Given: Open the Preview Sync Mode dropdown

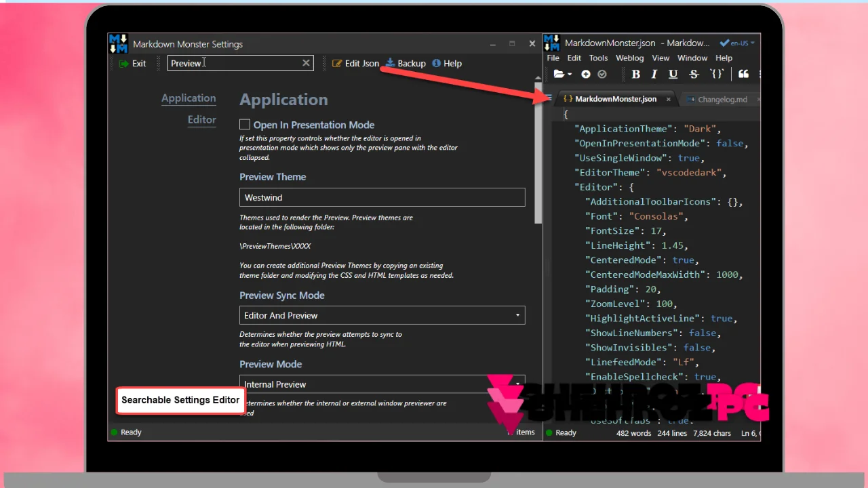Looking at the screenshot, I should tap(382, 315).
